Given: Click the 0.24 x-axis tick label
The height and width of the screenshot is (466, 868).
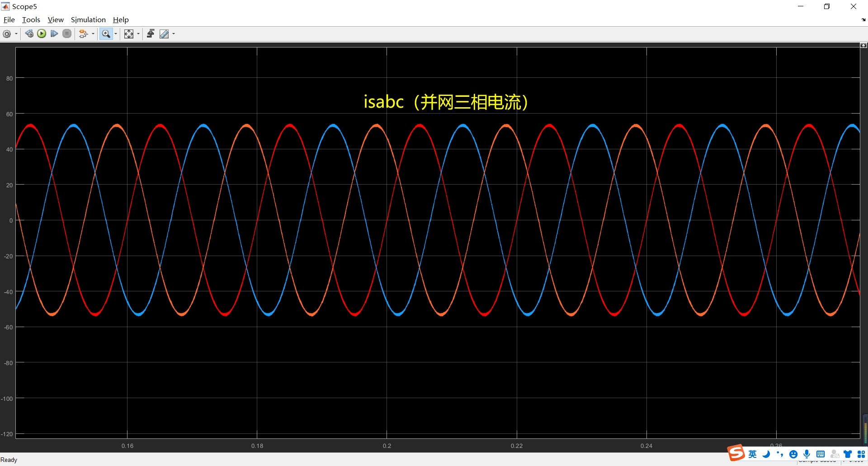Looking at the screenshot, I should (646, 446).
